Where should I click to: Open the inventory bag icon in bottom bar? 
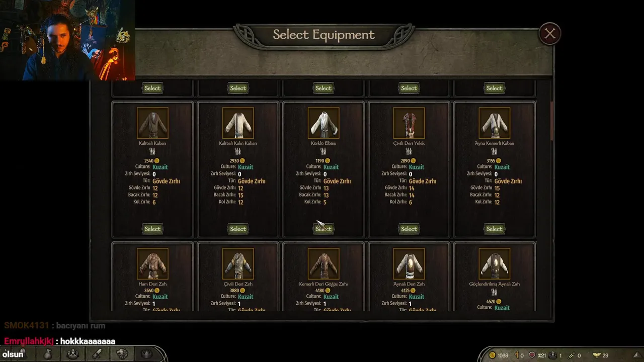tap(48, 354)
